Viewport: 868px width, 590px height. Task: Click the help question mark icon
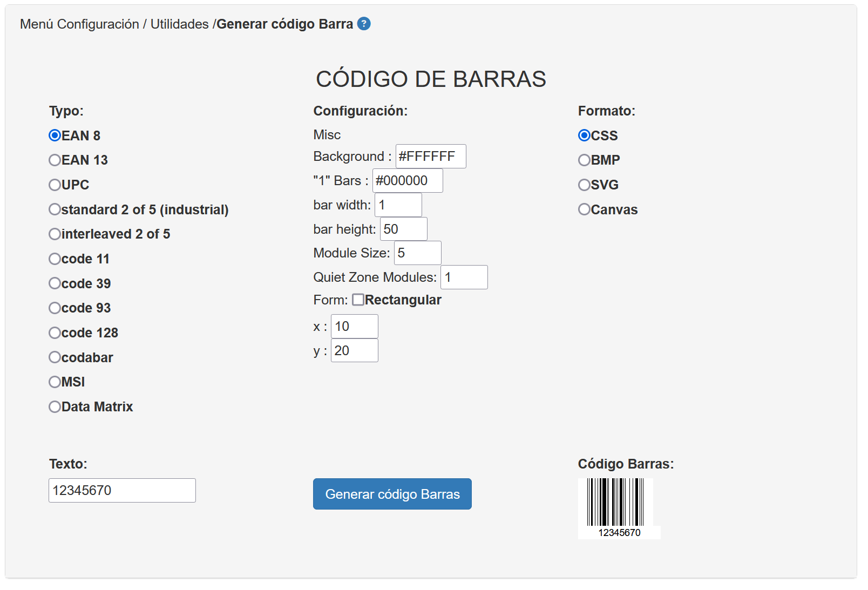pos(364,24)
